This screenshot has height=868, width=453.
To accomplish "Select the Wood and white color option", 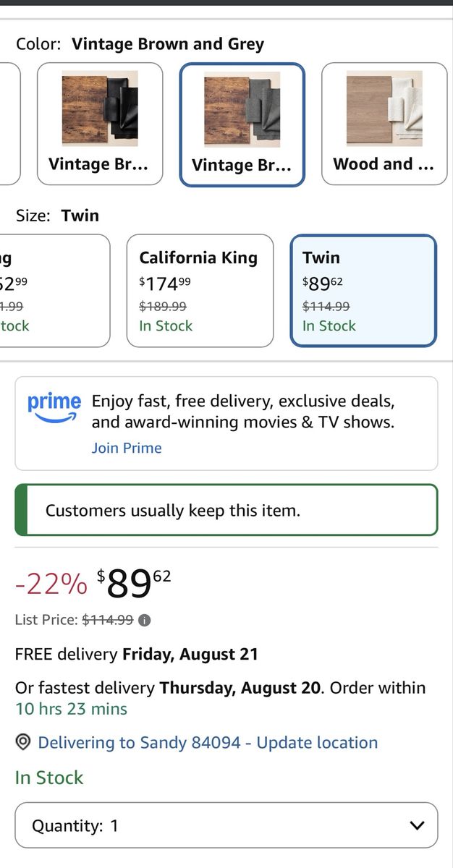I will (384, 124).
